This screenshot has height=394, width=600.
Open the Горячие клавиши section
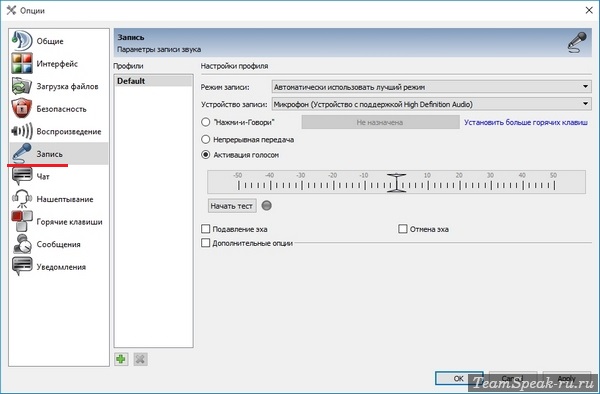pyautogui.click(x=69, y=222)
